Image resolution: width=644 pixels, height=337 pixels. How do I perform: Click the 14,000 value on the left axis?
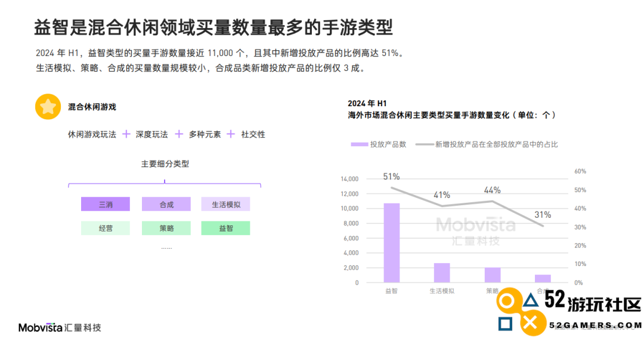point(349,179)
